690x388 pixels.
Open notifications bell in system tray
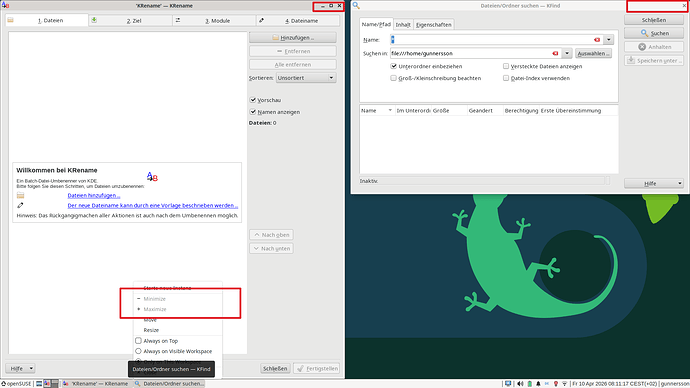(x=538, y=384)
